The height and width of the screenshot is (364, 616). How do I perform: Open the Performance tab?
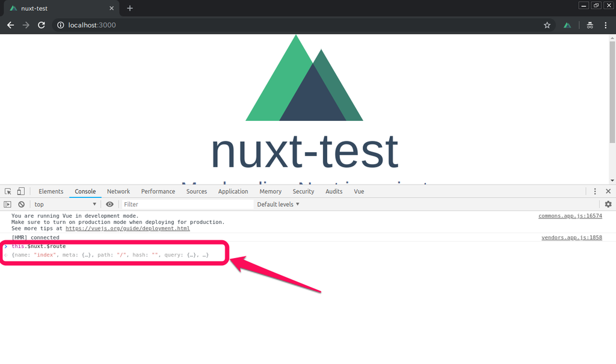pyautogui.click(x=158, y=191)
